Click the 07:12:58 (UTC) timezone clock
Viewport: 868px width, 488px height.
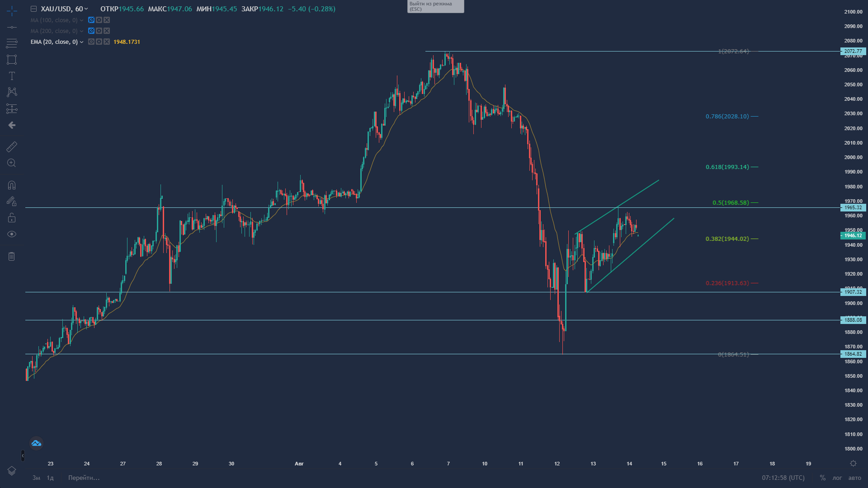[x=783, y=478]
